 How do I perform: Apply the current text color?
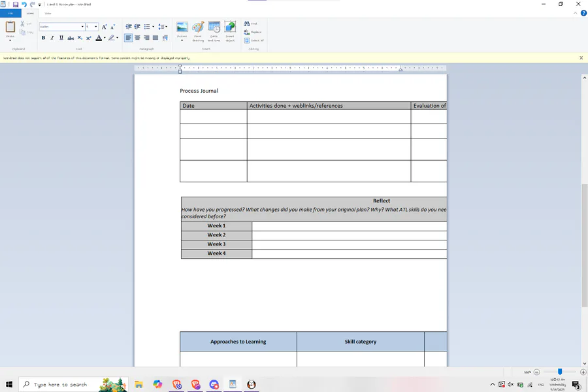click(99, 38)
